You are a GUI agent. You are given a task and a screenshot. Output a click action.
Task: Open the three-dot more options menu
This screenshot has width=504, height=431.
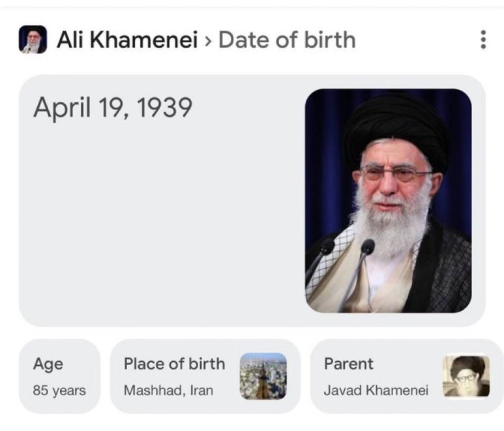coord(483,40)
